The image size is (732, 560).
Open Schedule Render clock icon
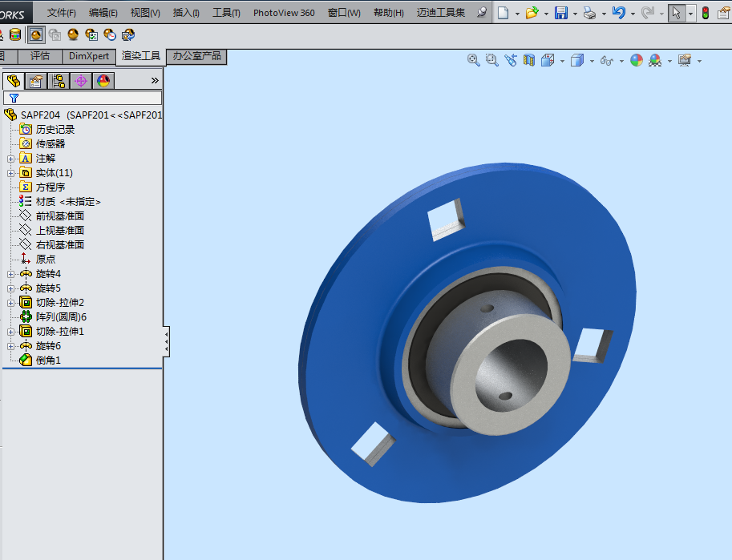[x=110, y=34]
